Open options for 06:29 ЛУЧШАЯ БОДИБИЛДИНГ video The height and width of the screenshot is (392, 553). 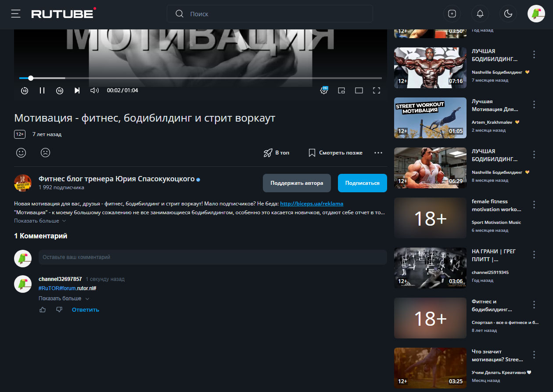[x=534, y=155]
